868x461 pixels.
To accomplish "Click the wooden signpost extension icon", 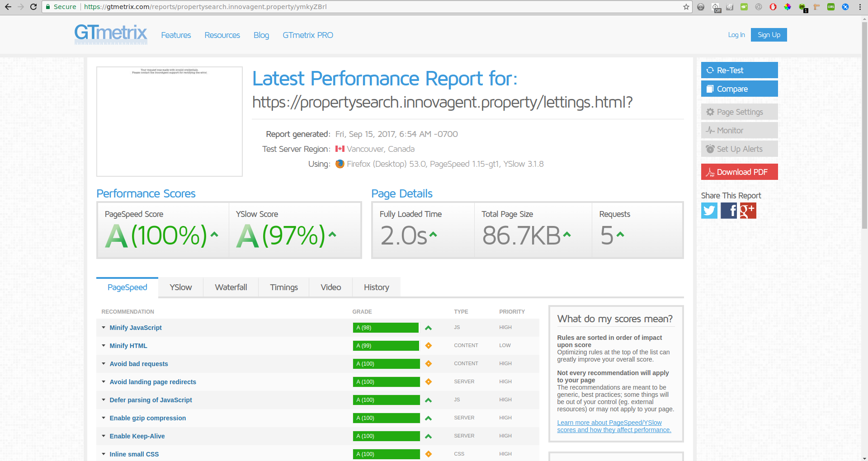I will [x=816, y=7].
